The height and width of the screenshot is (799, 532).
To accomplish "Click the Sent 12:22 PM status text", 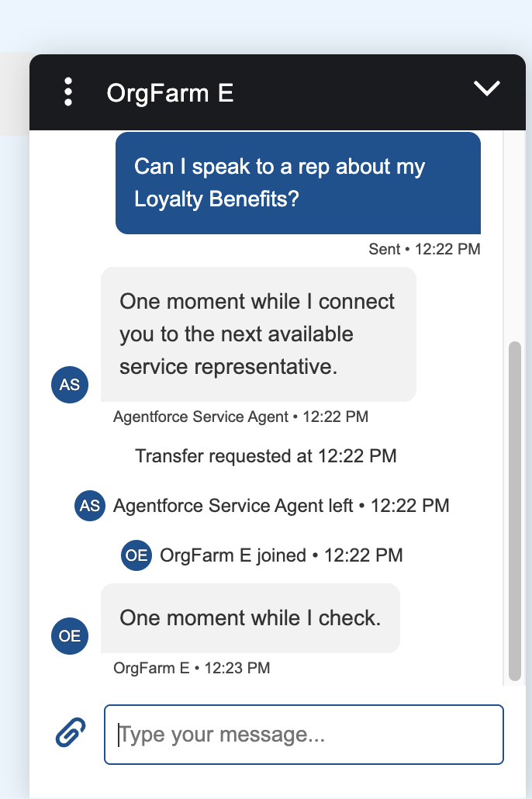I will tap(424, 249).
